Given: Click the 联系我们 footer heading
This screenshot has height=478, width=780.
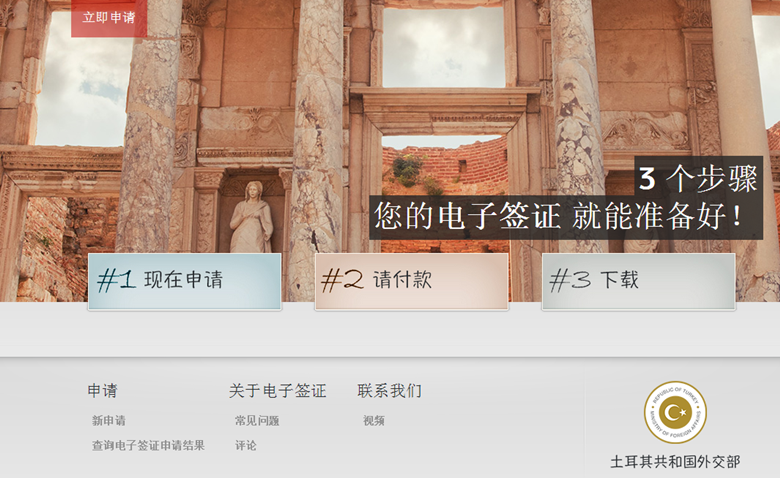Looking at the screenshot, I should [390, 391].
